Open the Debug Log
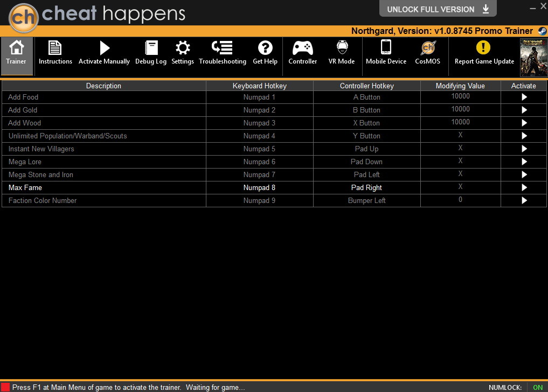The height and width of the screenshot is (392, 548). point(151,53)
